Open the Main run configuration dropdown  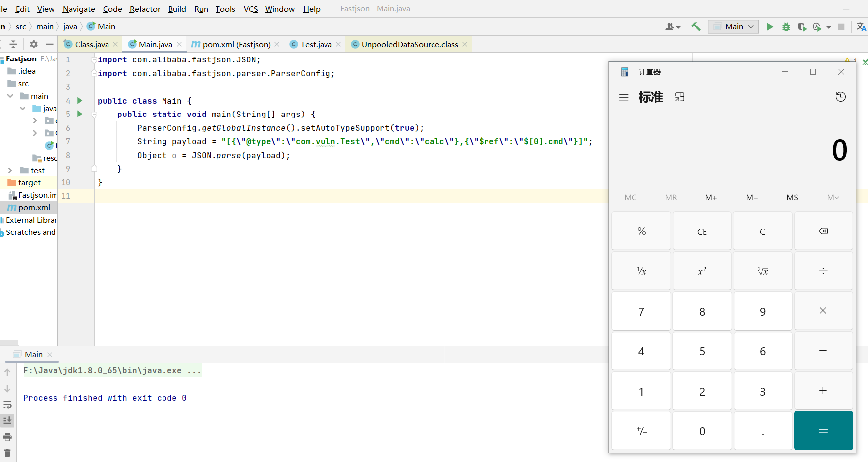click(733, 27)
